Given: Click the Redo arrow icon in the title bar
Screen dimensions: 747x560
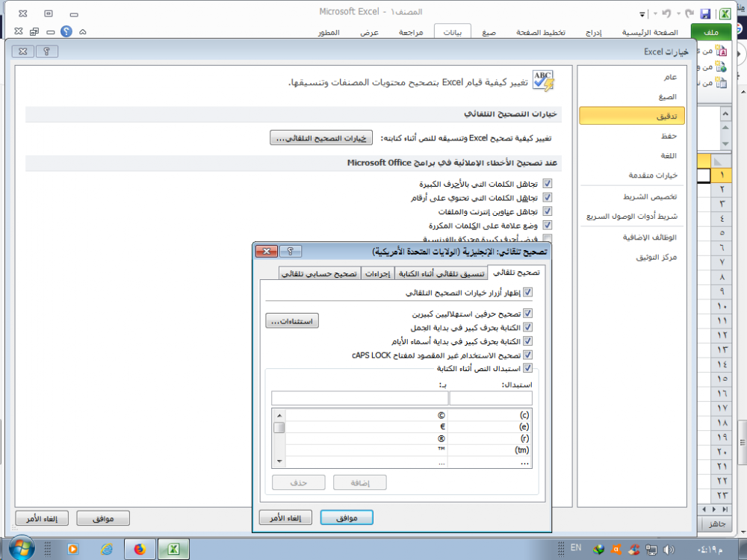Looking at the screenshot, I should [x=689, y=13].
